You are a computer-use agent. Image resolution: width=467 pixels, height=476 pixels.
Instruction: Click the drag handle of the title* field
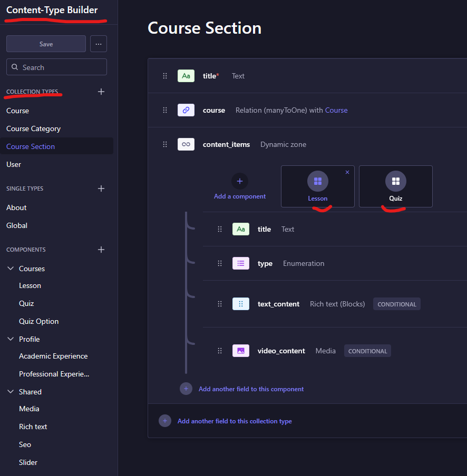(x=165, y=76)
